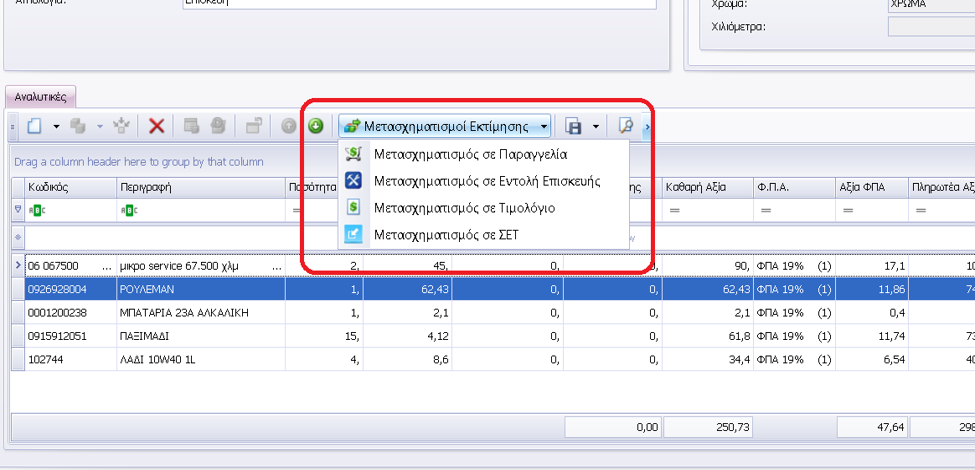Click the padlock icon in the toolbar
Viewport: 975px width, 470px height.
(x=254, y=126)
